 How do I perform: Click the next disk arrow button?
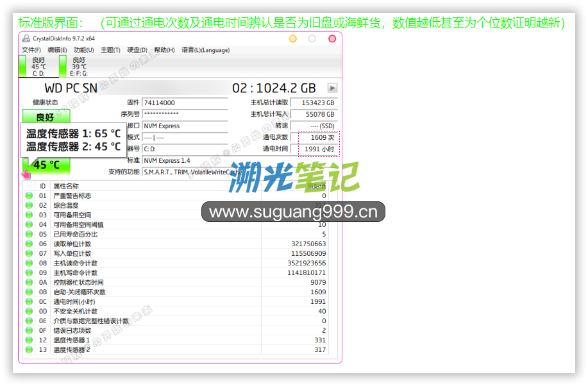332,88
